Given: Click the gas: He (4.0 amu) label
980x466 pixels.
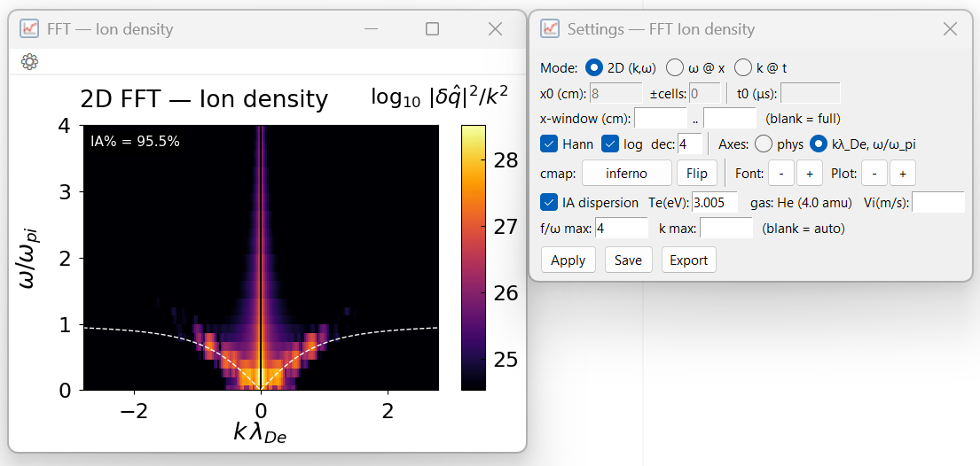Looking at the screenshot, I should 801,202.
